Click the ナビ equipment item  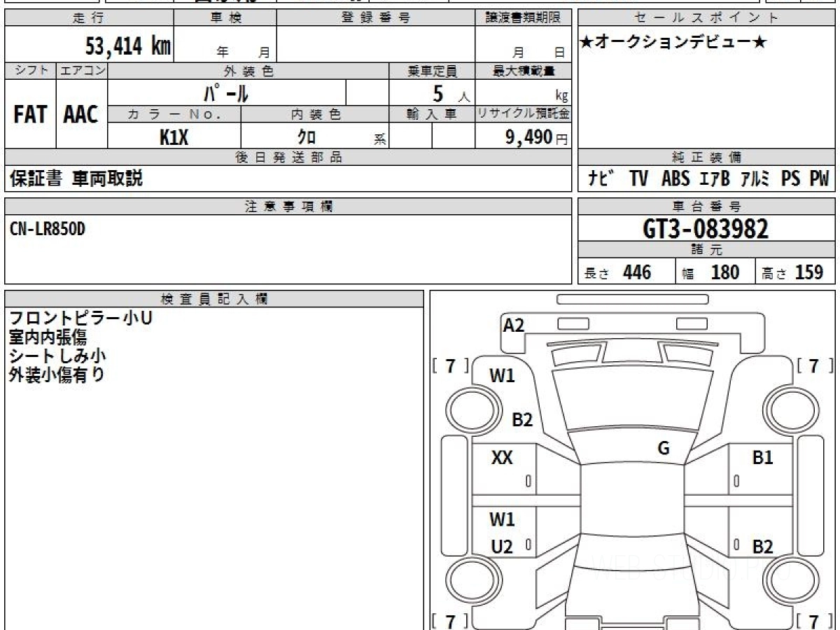tap(601, 179)
